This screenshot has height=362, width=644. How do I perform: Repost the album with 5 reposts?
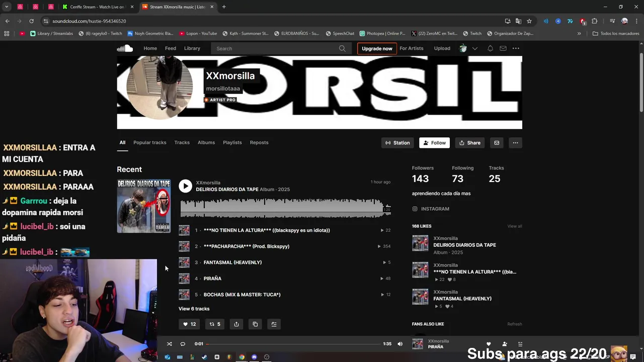pos(215,324)
